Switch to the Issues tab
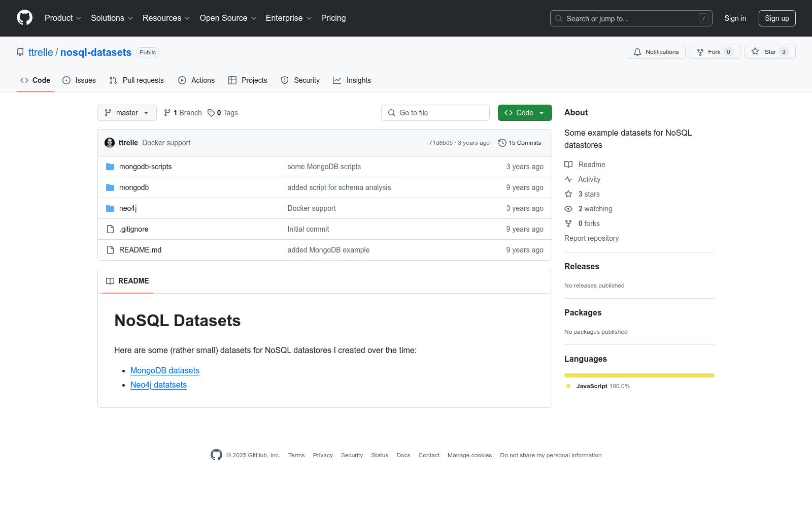The image size is (812, 508). (x=79, y=80)
